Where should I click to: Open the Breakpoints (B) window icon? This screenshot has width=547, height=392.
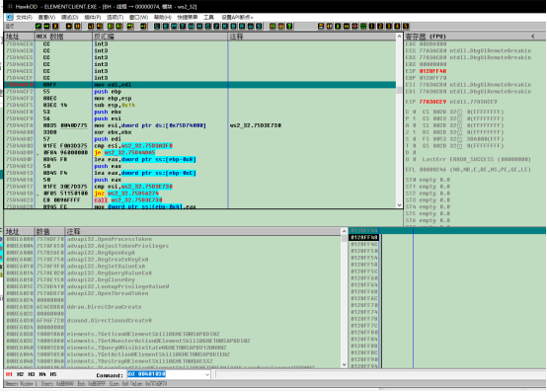click(233, 26)
